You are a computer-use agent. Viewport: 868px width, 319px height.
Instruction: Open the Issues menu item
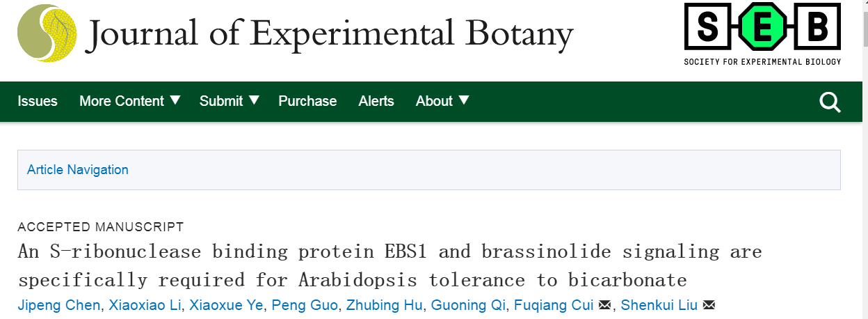click(38, 101)
